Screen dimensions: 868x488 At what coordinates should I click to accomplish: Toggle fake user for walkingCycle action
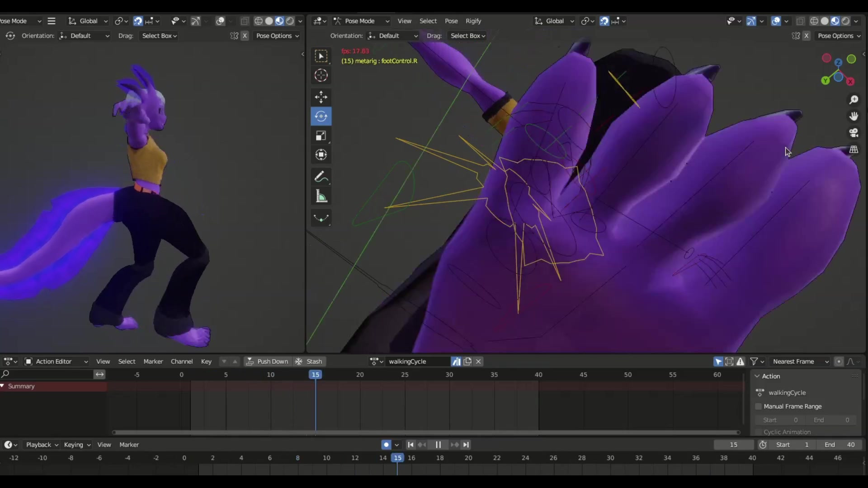tap(456, 361)
